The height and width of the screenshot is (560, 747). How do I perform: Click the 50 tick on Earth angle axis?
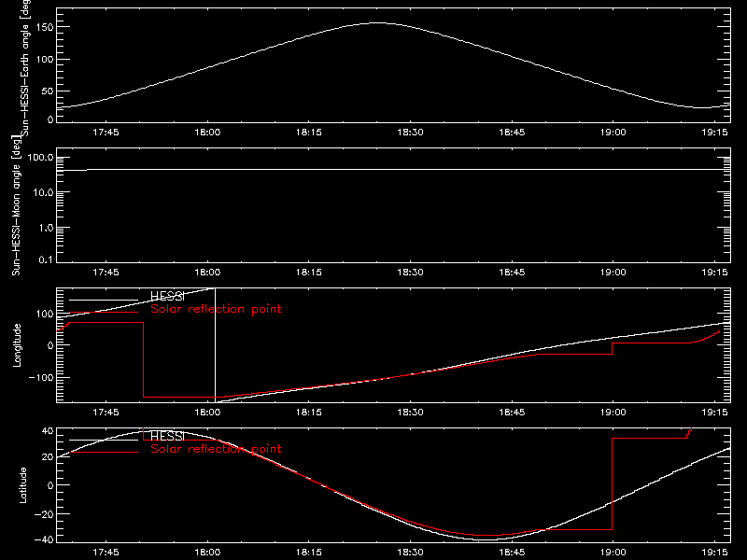click(48, 91)
